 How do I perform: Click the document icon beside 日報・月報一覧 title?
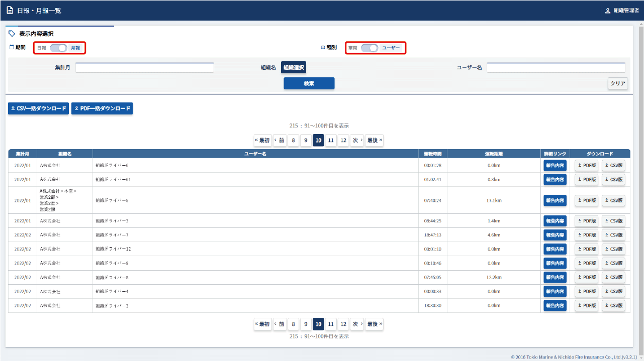[10, 10]
